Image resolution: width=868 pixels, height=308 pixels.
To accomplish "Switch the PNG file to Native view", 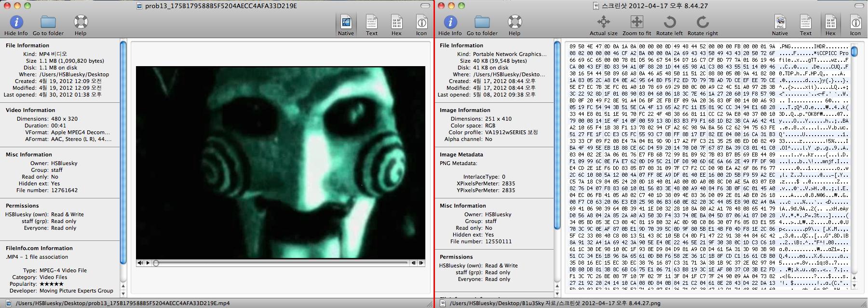I will point(780,25).
